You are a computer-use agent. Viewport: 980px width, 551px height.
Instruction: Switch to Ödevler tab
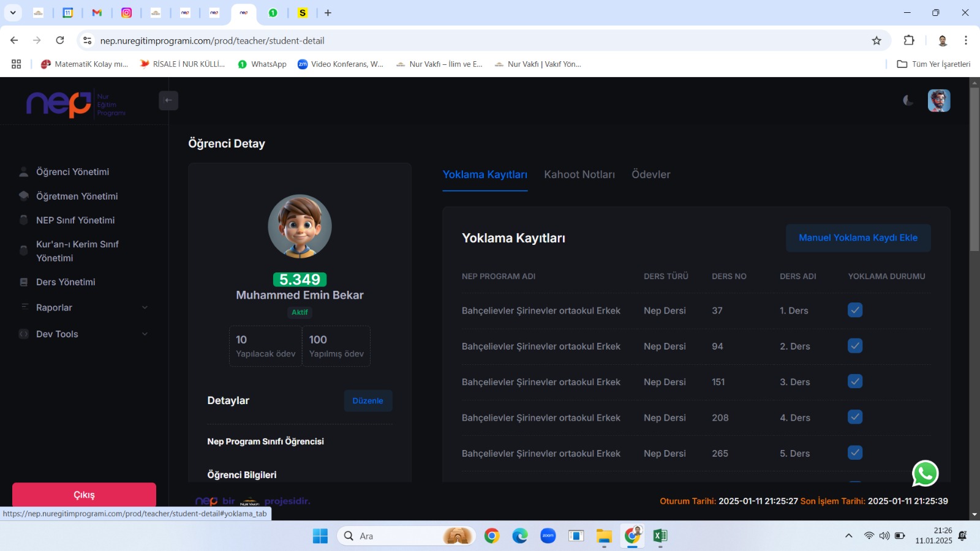[650, 174]
